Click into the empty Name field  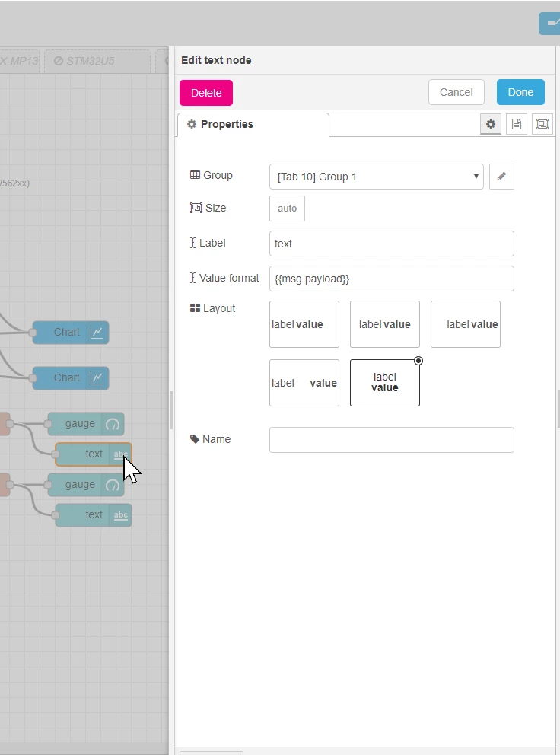(x=392, y=440)
